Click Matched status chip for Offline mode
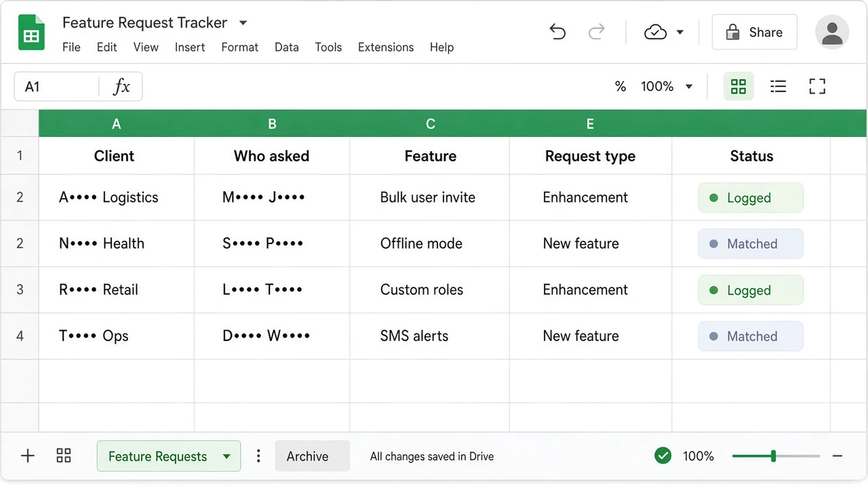The image size is (868, 488). (x=751, y=244)
